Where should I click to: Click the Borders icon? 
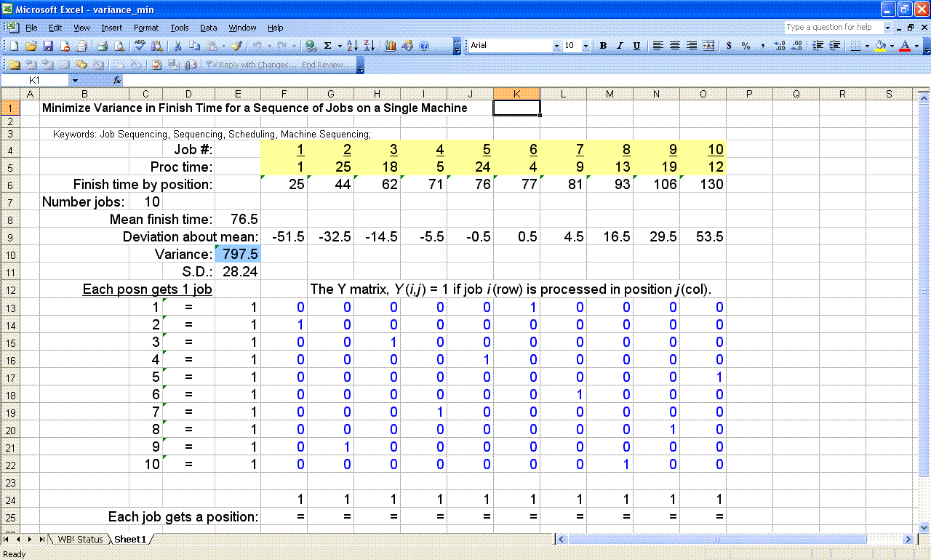855,46
